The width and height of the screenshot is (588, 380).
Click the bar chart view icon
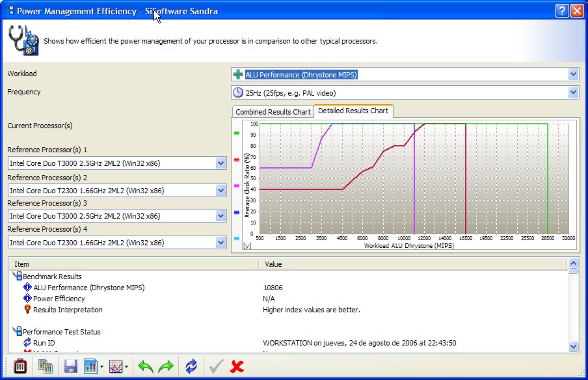[x=91, y=366]
